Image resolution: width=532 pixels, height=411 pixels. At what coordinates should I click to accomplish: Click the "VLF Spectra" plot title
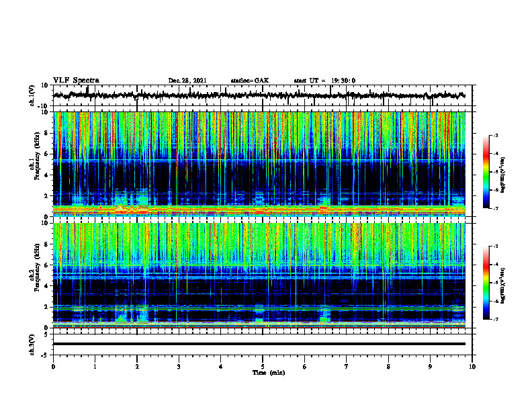[76, 80]
